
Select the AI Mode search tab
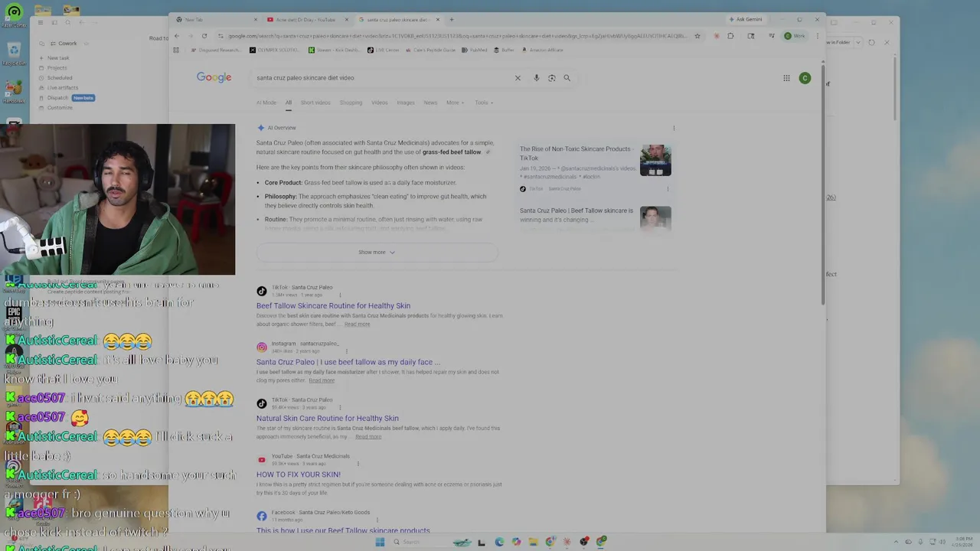pos(266,103)
